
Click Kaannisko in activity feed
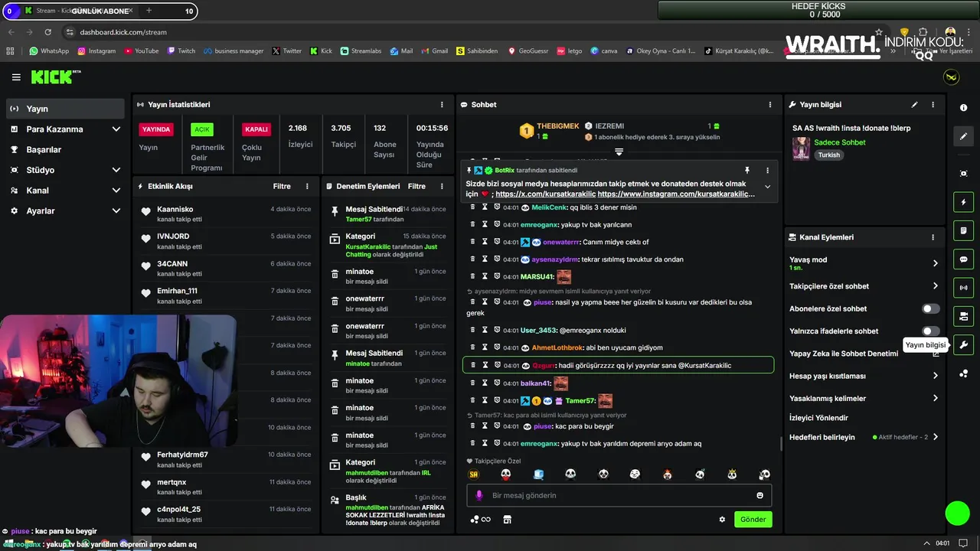175,209
